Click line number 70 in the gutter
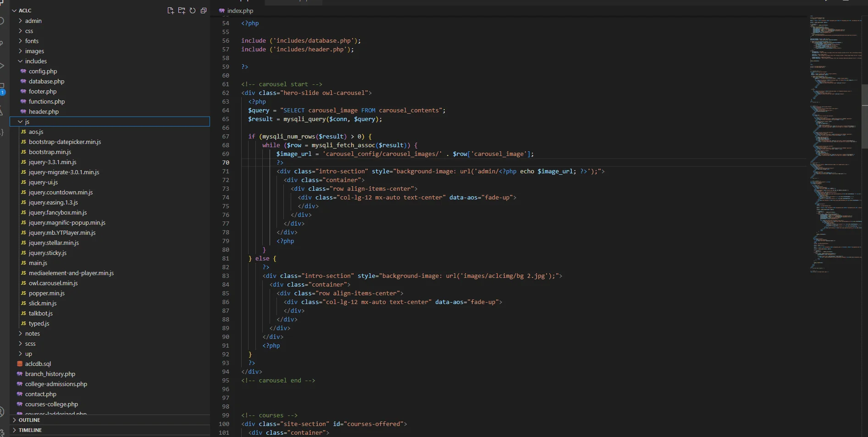 (226, 162)
